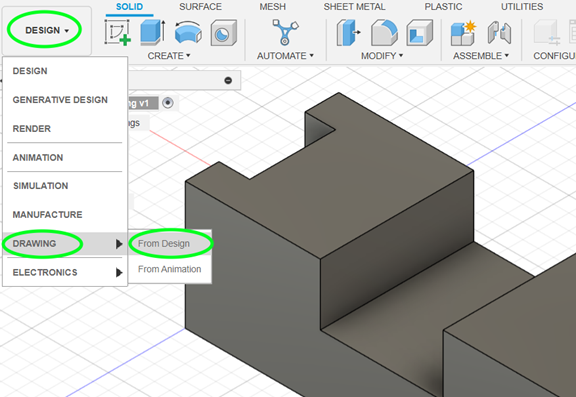576x397 pixels.
Task: Select the Shell tool icon
Action: pyautogui.click(x=420, y=33)
